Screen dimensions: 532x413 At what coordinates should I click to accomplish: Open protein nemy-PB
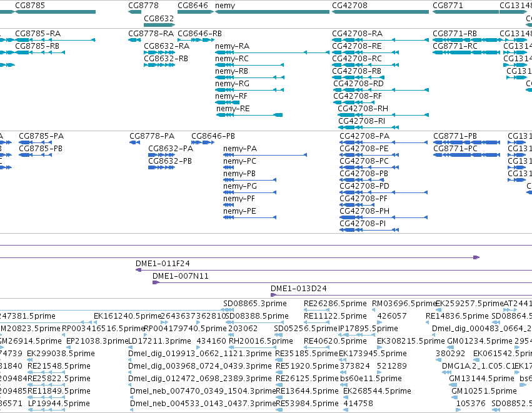click(249, 180)
